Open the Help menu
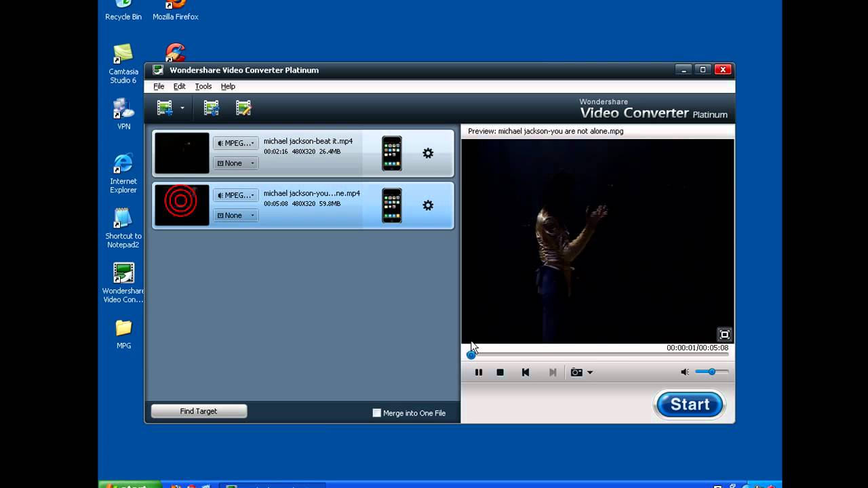The image size is (868, 488). coord(228,87)
